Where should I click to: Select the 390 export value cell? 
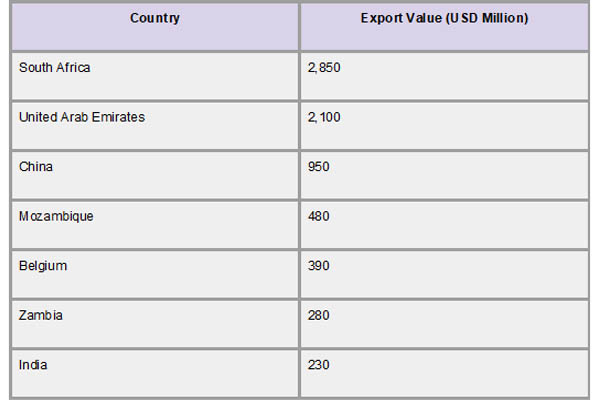point(320,266)
